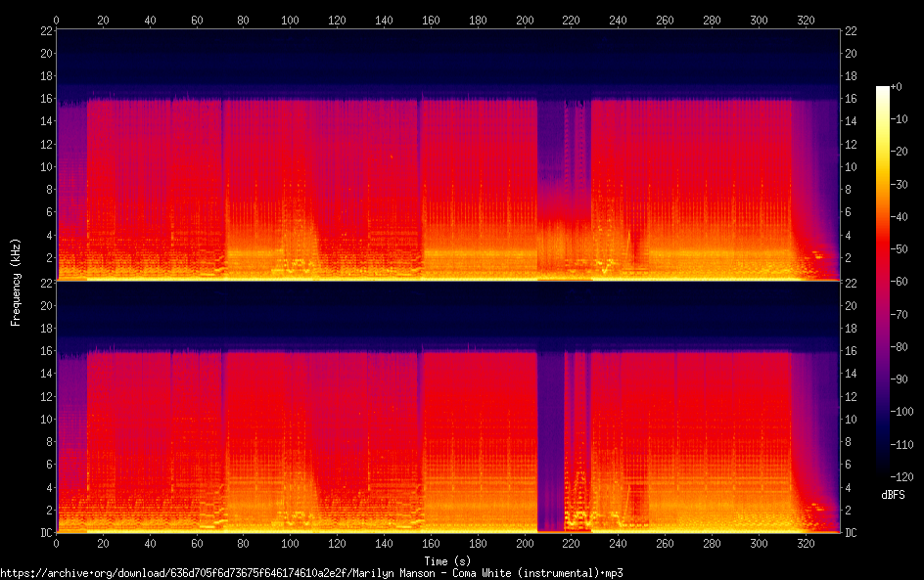Image resolution: width=924 pixels, height=580 pixels.
Task: Click the 'dBFS' label under color scale
Action: [893, 495]
